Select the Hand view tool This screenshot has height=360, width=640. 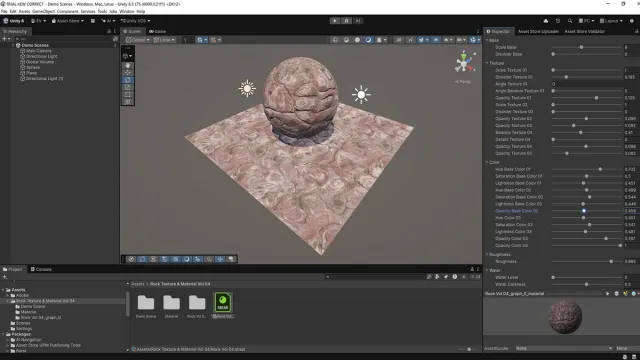tap(128, 65)
